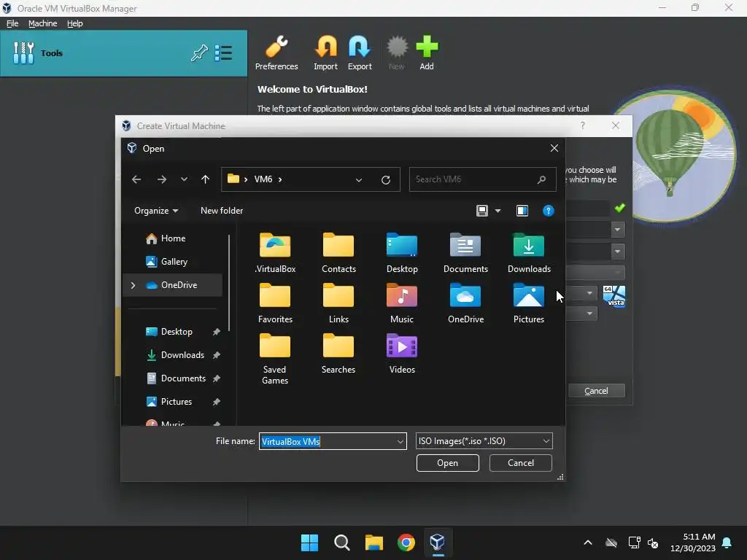Select the OneDrive folder in file list

(x=465, y=303)
